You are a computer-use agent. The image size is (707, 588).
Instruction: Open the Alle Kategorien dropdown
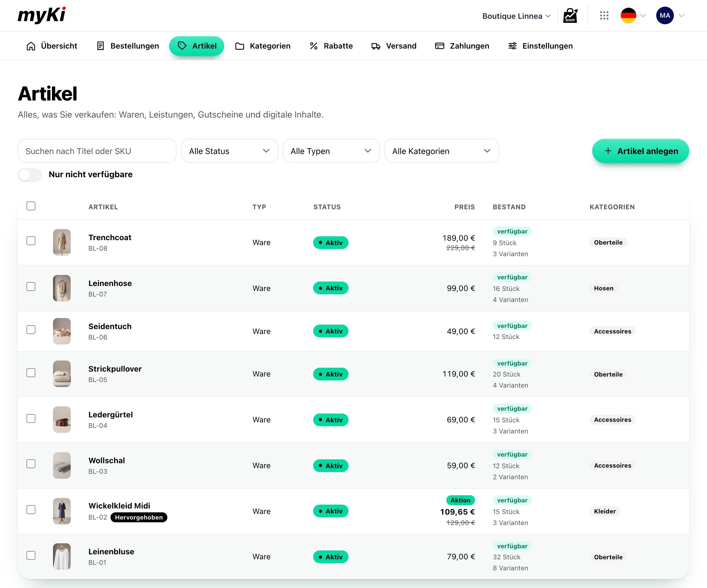[442, 151]
